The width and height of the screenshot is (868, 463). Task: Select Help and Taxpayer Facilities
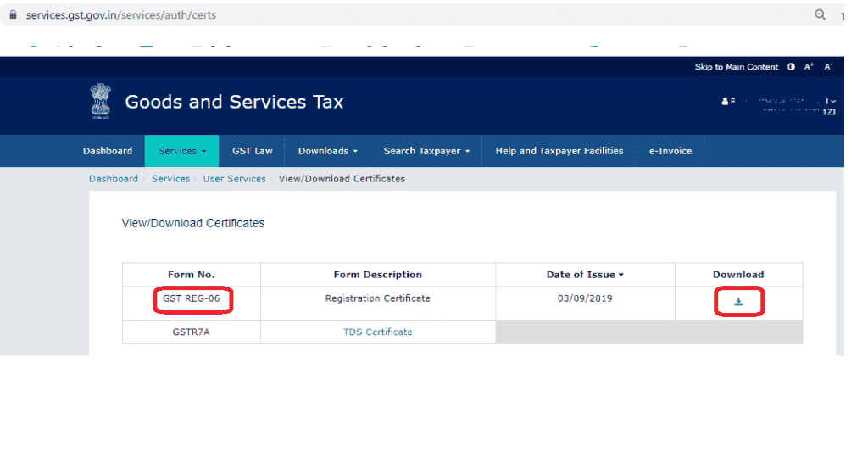[559, 151]
